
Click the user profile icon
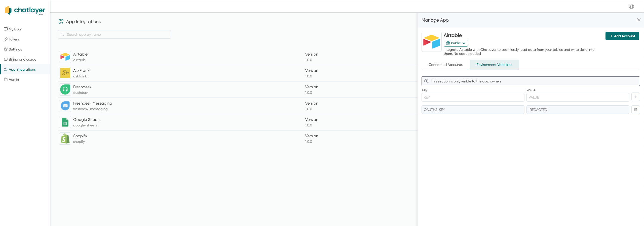631,6
